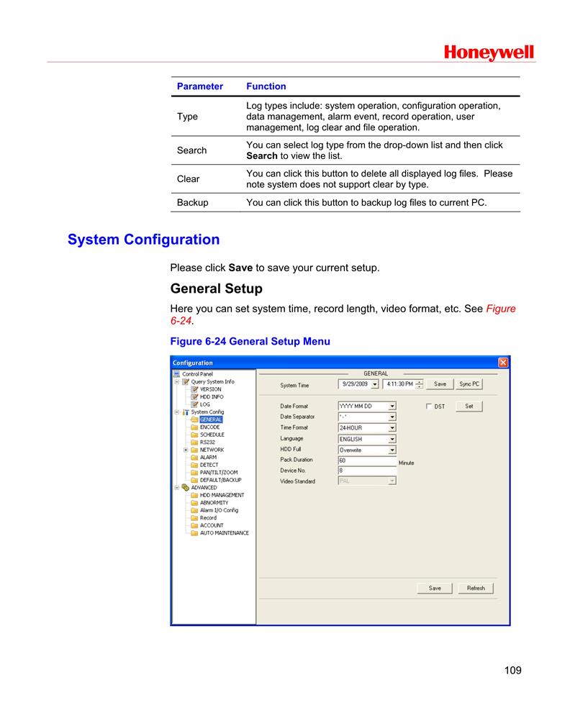Open the HDD Full dropdown

[392, 450]
